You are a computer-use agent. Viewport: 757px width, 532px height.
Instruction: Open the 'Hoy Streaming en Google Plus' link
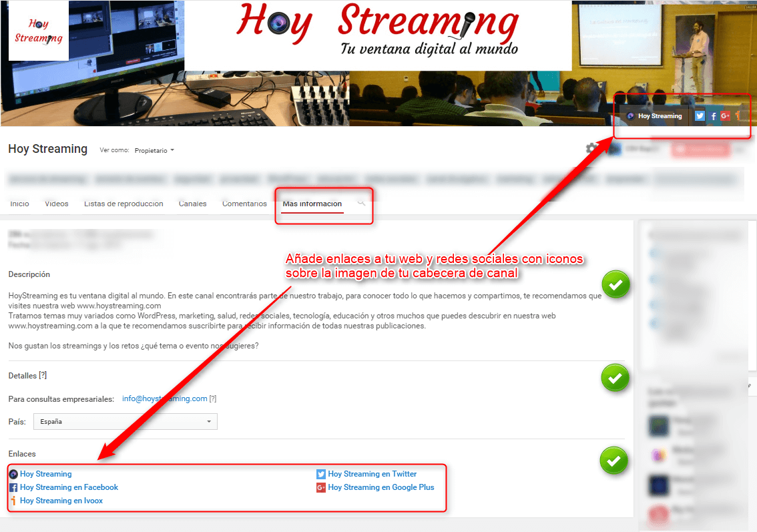click(381, 487)
